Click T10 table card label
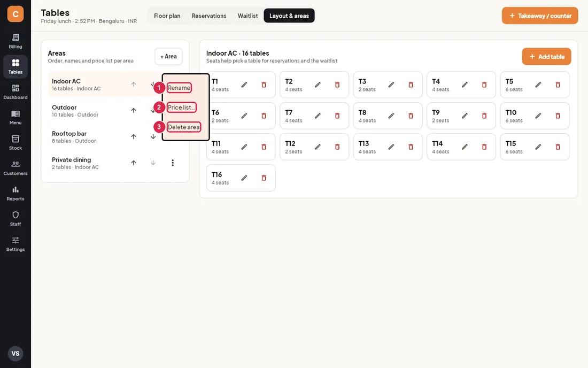Screen dimensions: 588x368 pyautogui.click(x=510, y=112)
